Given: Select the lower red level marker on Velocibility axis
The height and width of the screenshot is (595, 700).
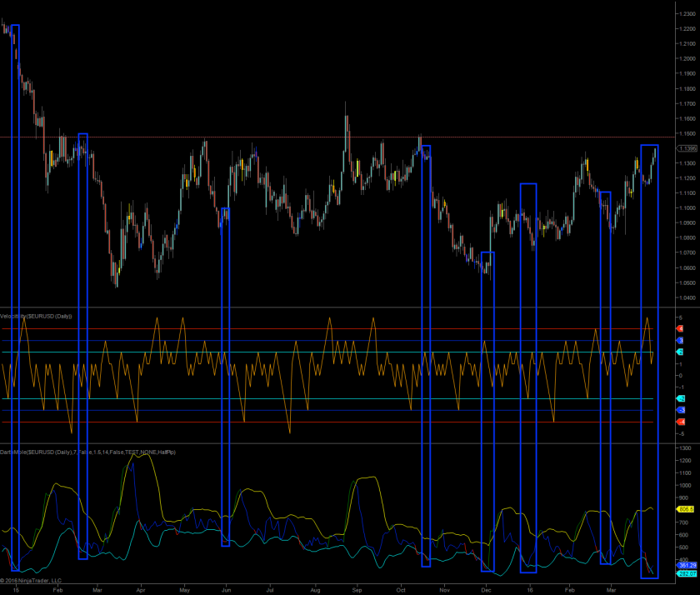Looking at the screenshot, I should click(680, 422).
